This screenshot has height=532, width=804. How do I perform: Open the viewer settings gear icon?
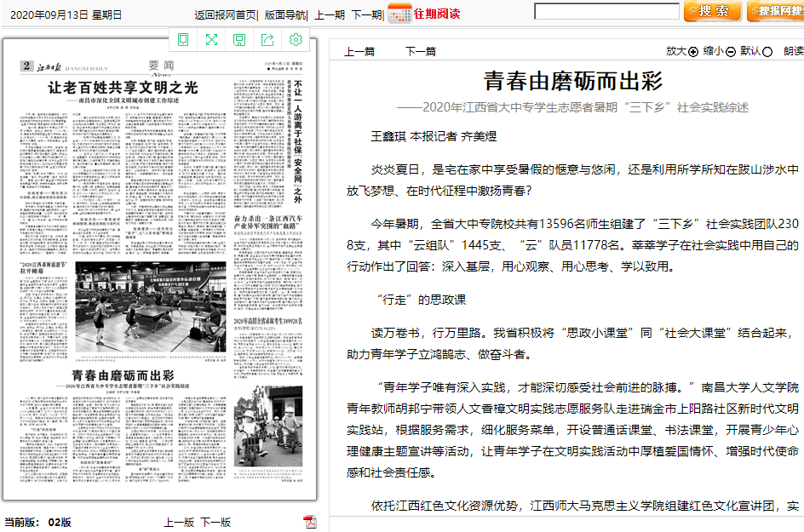click(296, 39)
